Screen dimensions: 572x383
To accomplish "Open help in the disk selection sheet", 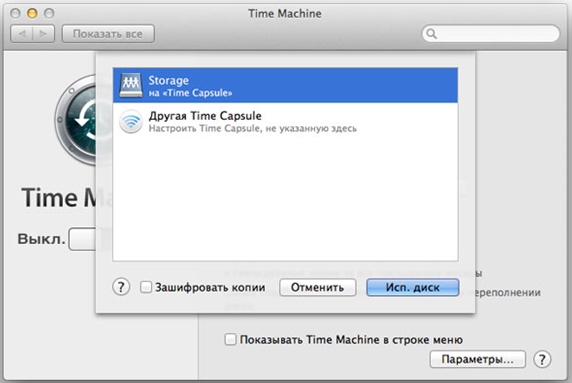I will [x=121, y=287].
